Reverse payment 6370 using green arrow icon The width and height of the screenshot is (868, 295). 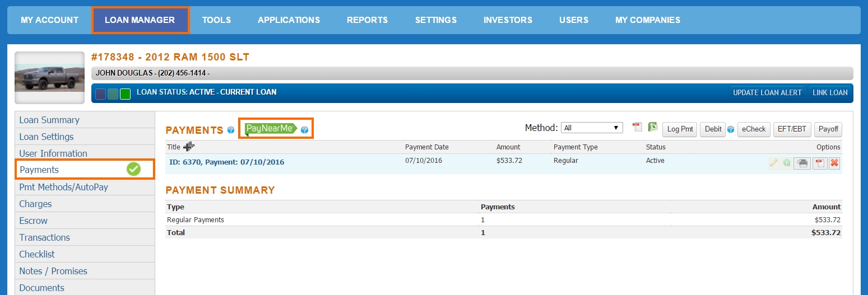point(787,163)
